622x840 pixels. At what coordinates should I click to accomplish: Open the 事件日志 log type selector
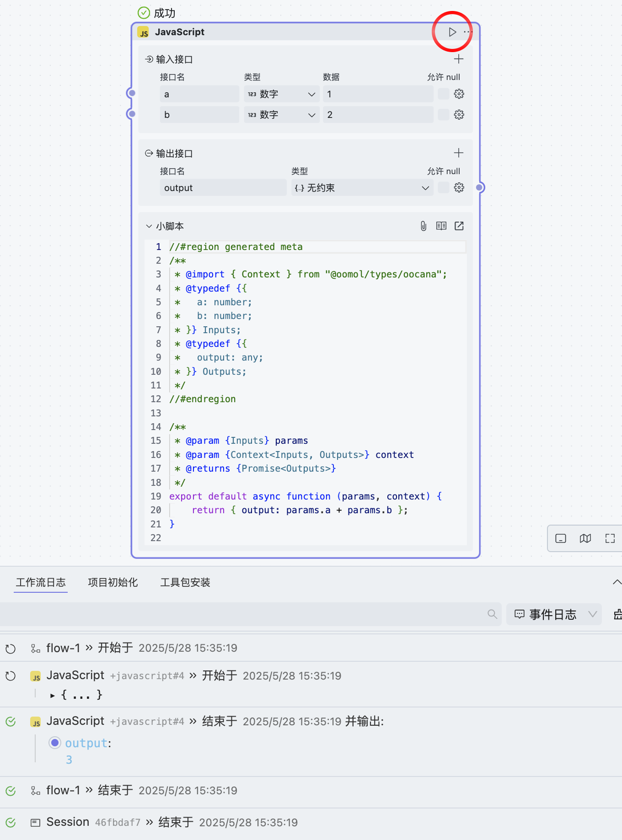click(554, 614)
